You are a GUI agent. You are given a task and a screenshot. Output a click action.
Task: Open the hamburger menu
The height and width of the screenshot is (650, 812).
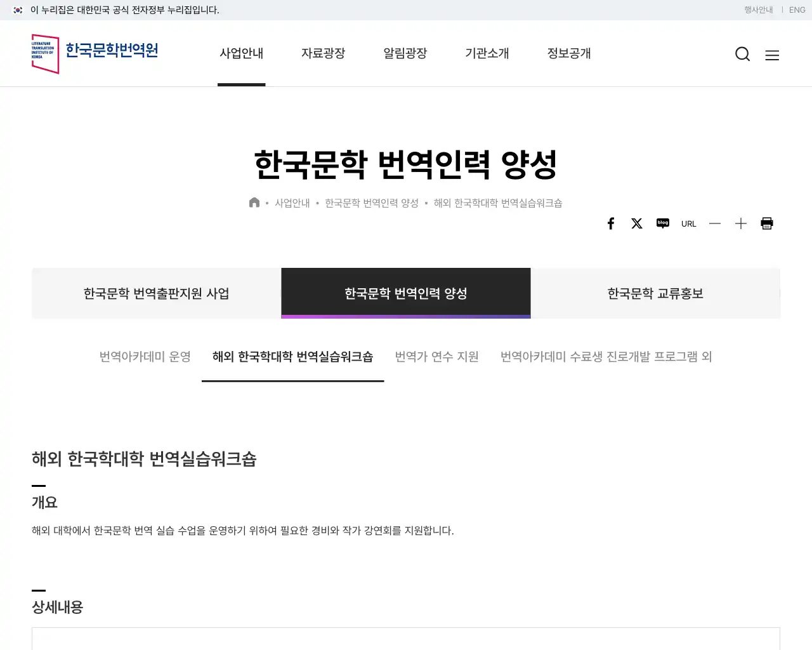click(x=772, y=55)
